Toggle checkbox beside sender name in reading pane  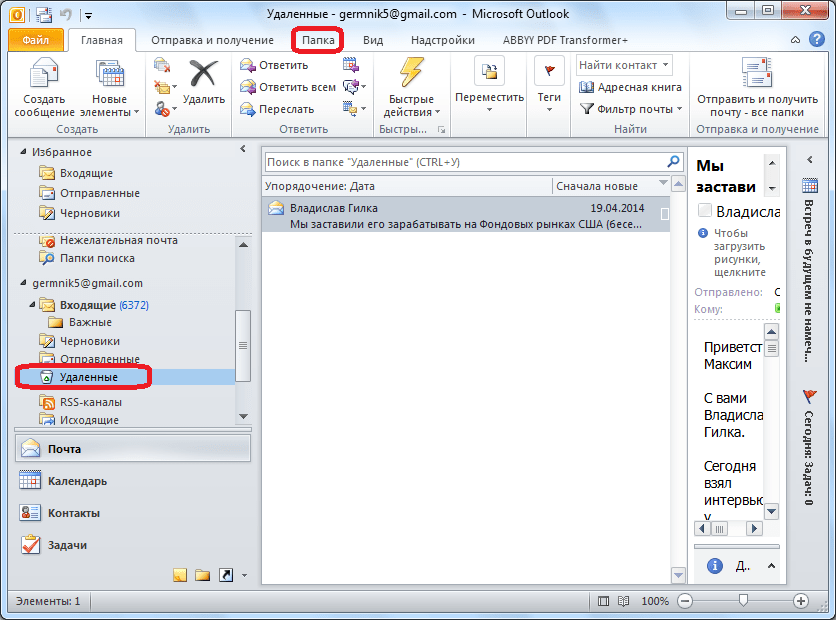click(705, 210)
